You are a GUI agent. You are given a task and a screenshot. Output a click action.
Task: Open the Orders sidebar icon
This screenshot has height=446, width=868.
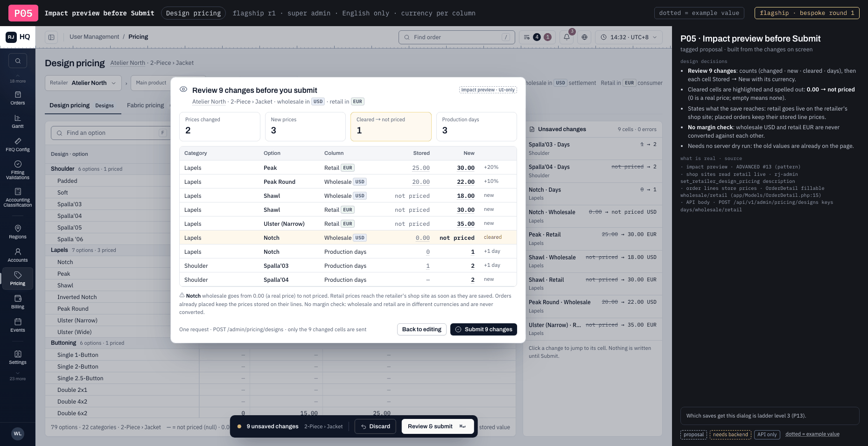(18, 98)
